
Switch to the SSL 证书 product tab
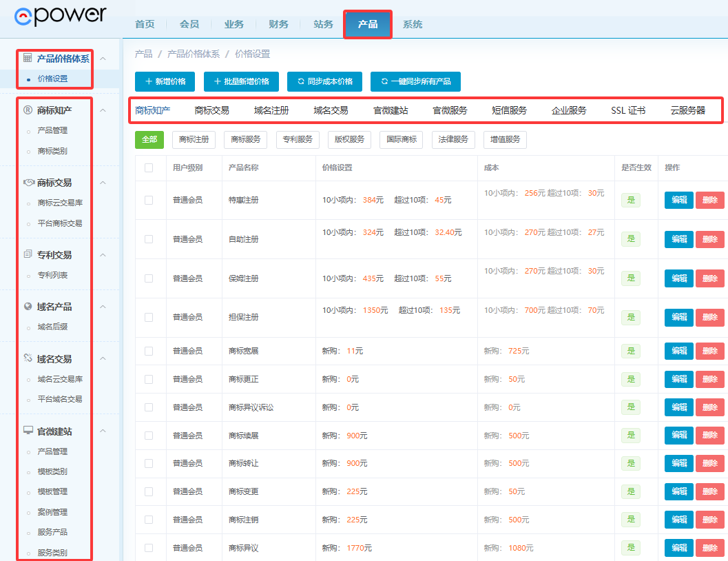tap(628, 110)
